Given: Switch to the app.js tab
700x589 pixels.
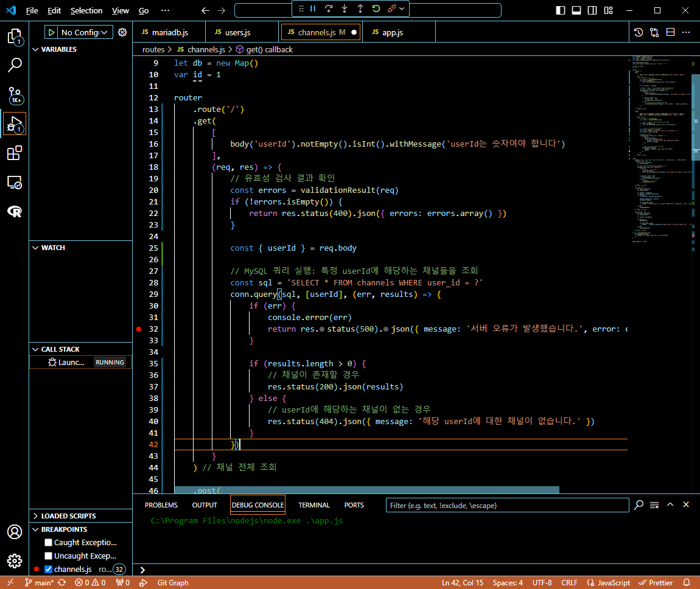Looking at the screenshot, I should [x=399, y=32].
